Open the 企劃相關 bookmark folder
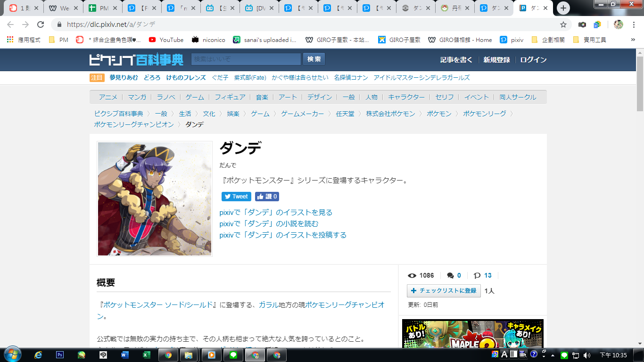 548,40
